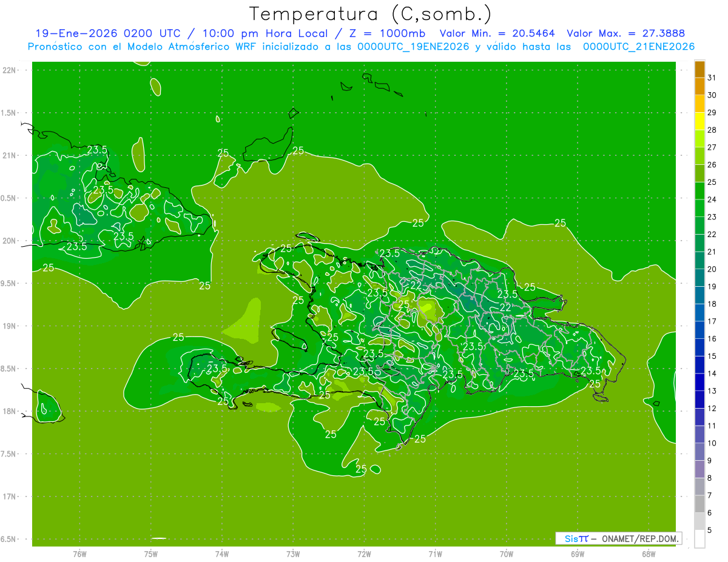Click the 20N latitude axis label
Screen dimensions: 728x562
point(10,241)
